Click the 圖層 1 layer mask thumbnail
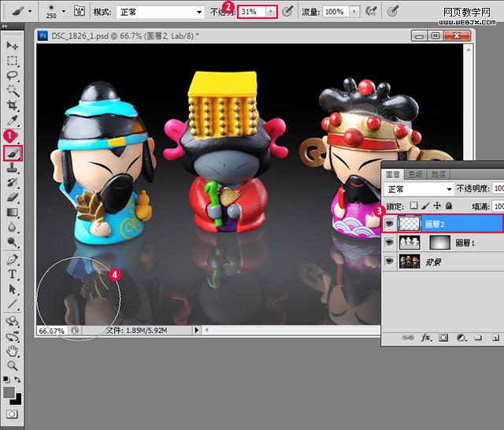 tap(439, 243)
